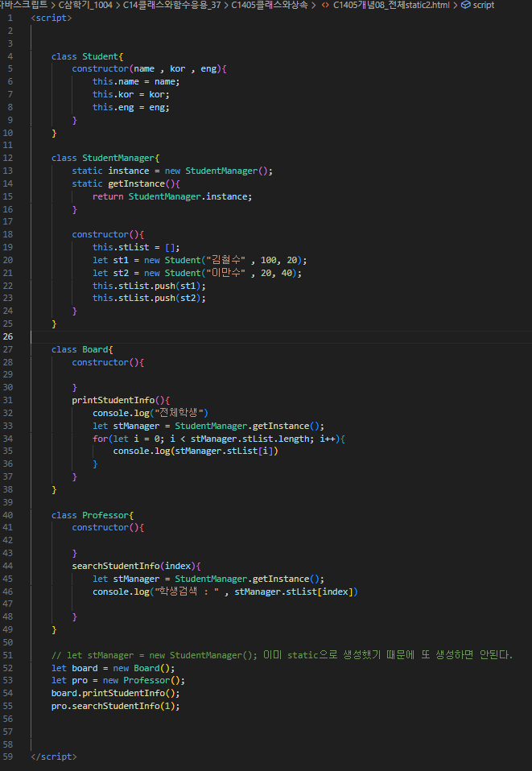Select line number 26 in the gutter
This screenshot has width=532, height=771.
tap(8, 336)
